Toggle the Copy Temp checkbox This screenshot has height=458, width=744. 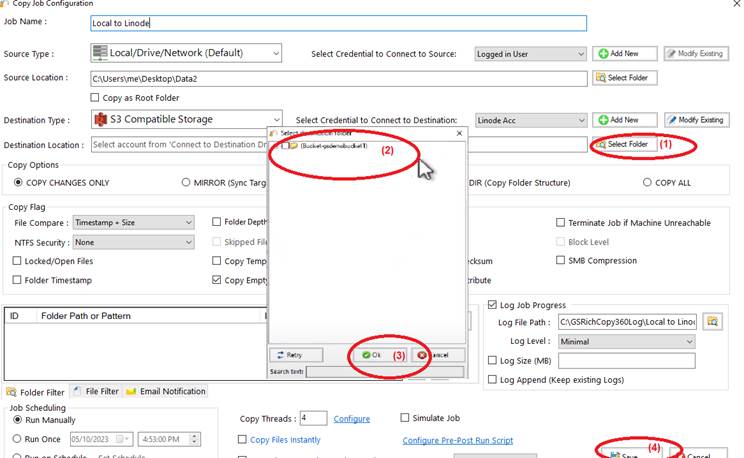tap(217, 261)
